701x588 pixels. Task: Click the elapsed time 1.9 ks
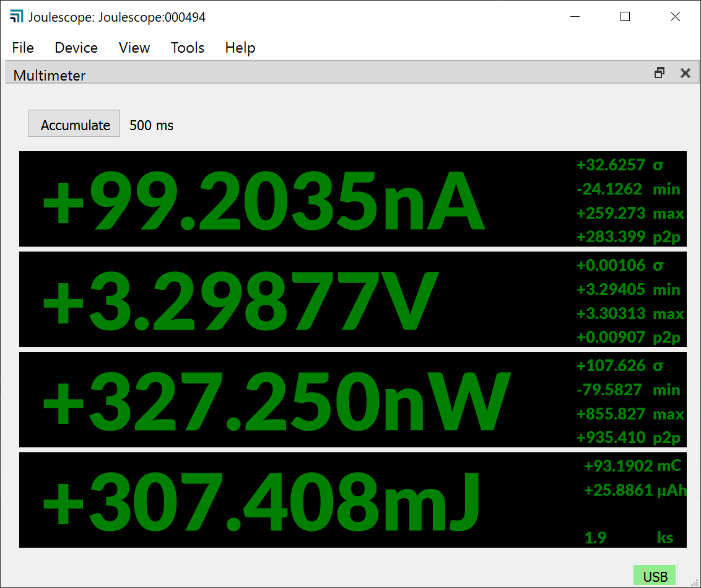[x=629, y=537]
